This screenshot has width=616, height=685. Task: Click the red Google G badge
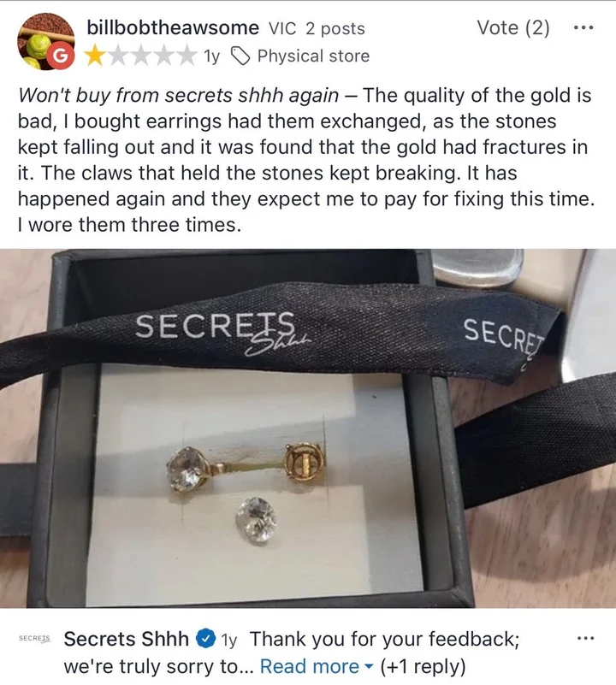[x=61, y=56]
